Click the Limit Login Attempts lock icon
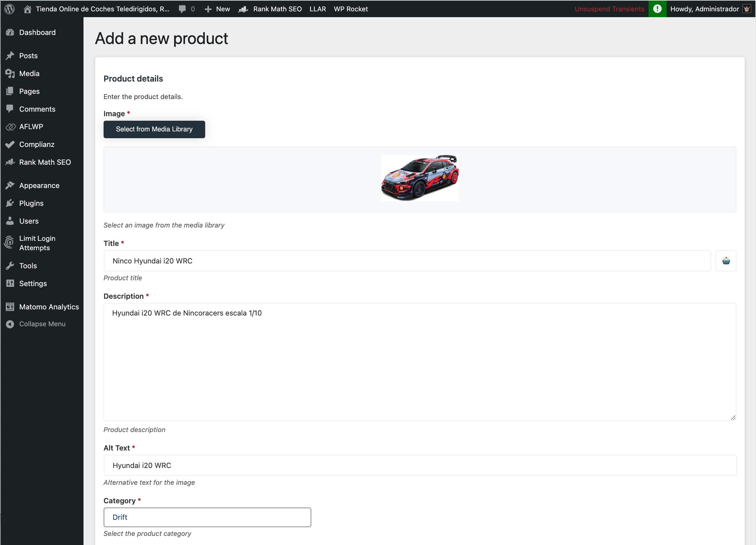756x545 pixels. coord(9,243)
